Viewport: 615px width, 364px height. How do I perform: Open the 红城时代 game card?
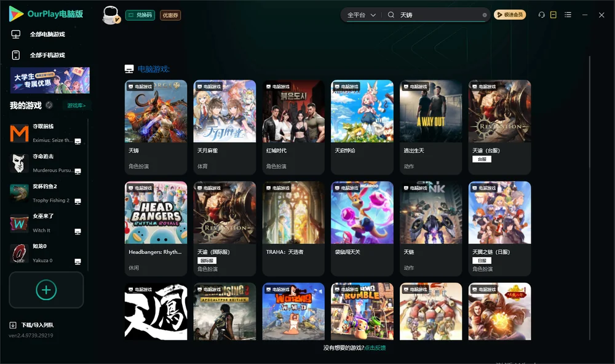click(x=293, y=127)
